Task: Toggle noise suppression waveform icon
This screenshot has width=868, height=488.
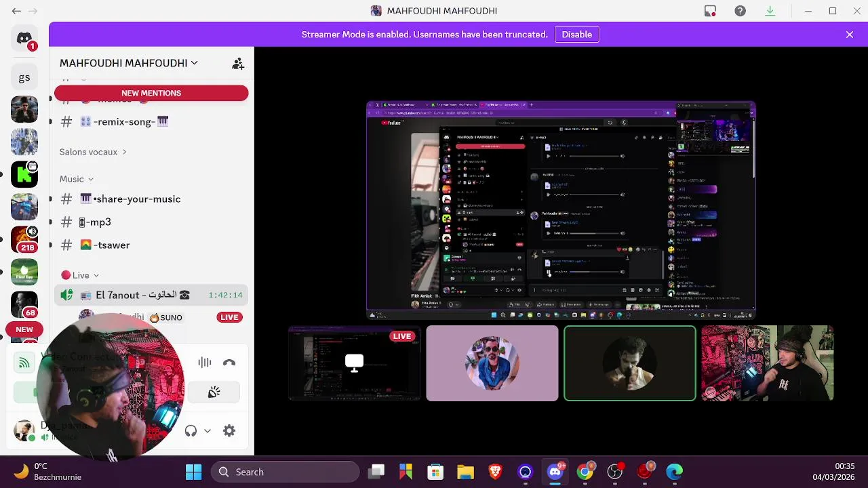Action: coord(205,363)
